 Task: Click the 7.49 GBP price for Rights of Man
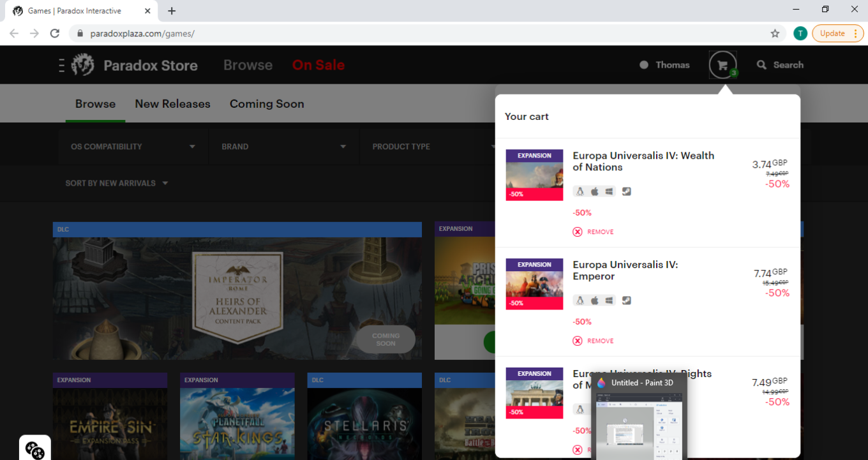(x=770, y=383)
